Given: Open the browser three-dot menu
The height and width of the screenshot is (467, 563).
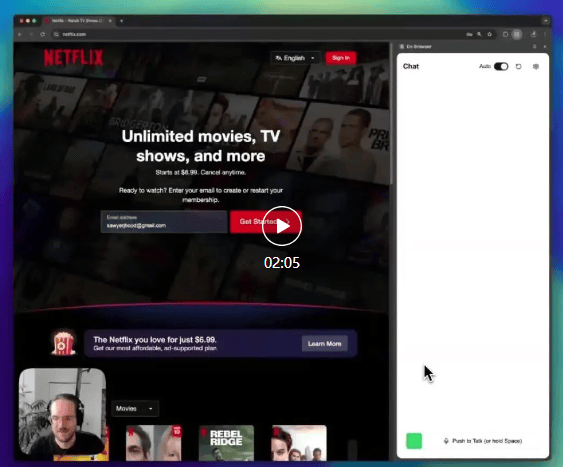Looking at the screenshot, I should coord(545,34).
